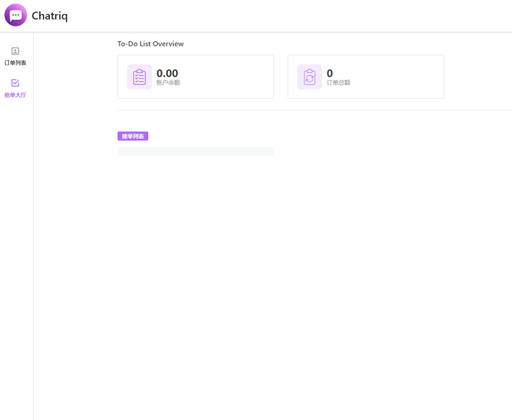Viewport: 512px width, 420px height.
Task: Select the 0.00 account balance value
Action: pos(167,73)
